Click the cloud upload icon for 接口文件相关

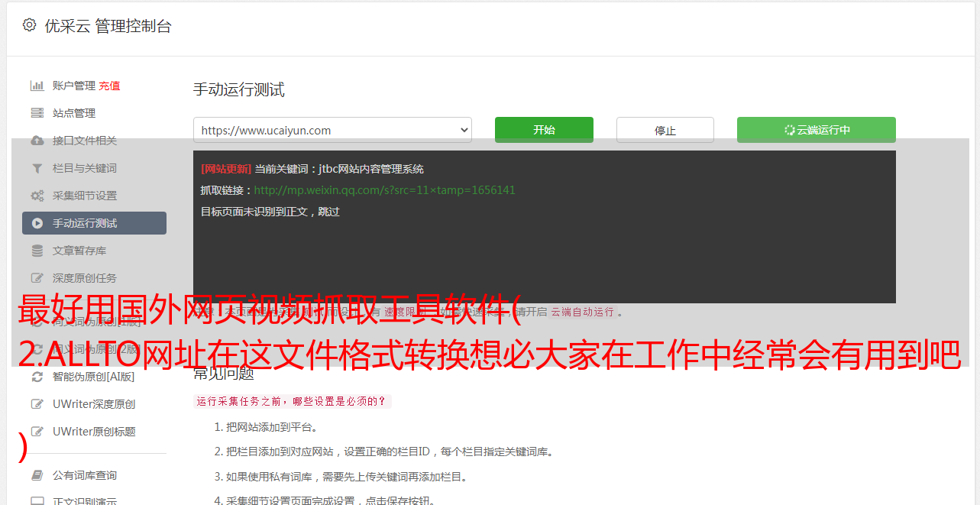pyautogui.click(x=37, y=141)
